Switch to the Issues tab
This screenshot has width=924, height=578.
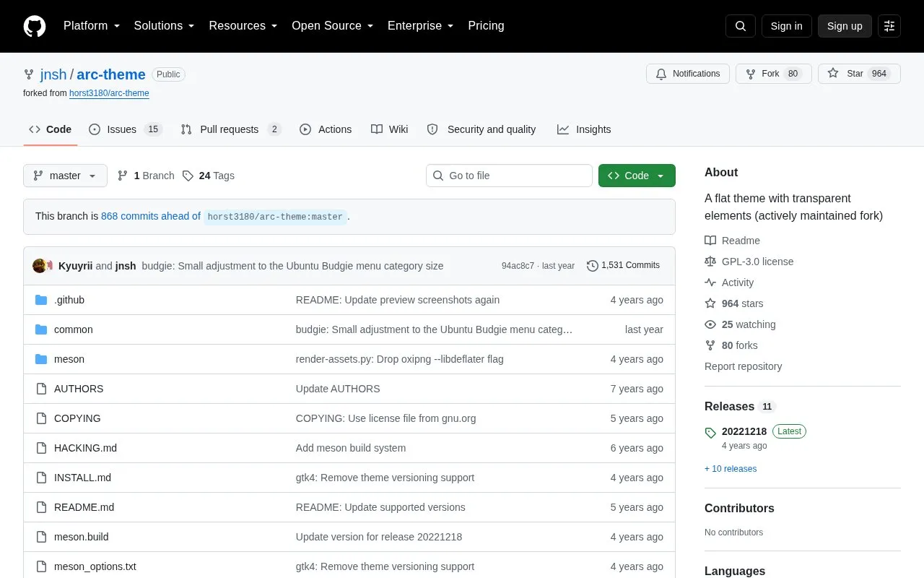(x=125, y=129)
